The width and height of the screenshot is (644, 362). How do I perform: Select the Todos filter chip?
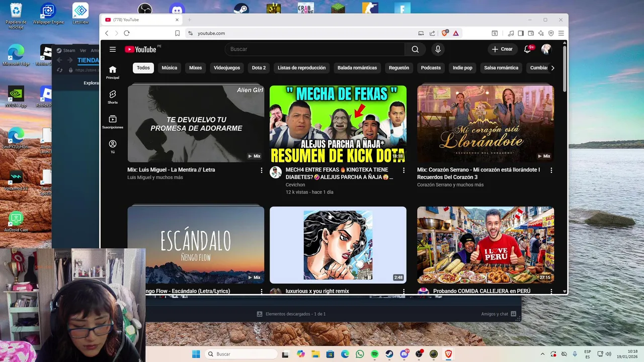click(143, 68)
